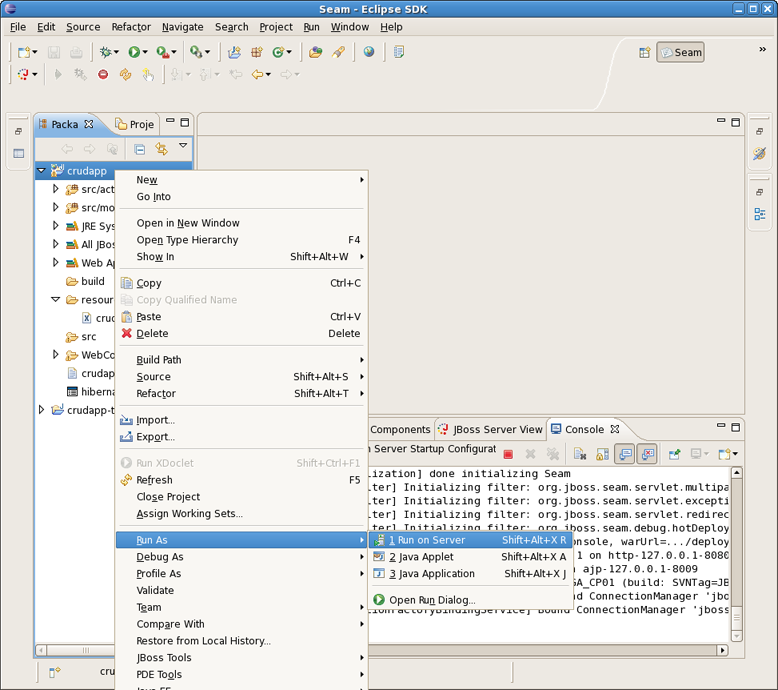Image resolution: width=778 pixels, height=690 pixels.
Task: Open the Run button dropdown arrow
Action: (145, 52)
